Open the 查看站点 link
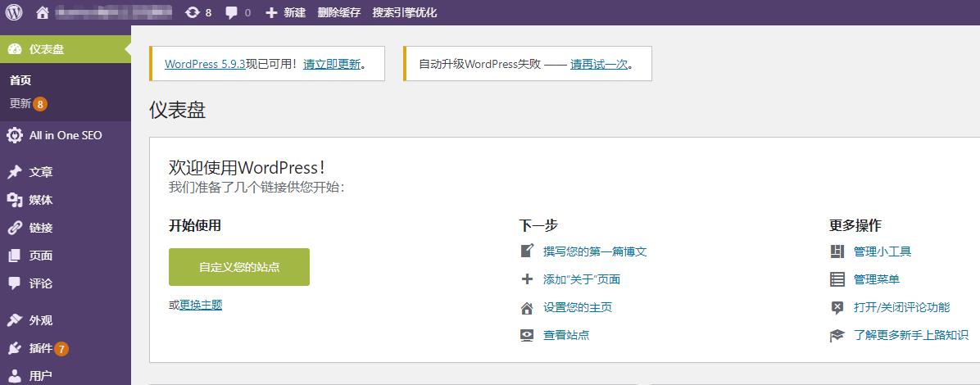The image size is (980, 385). [566, 335]
